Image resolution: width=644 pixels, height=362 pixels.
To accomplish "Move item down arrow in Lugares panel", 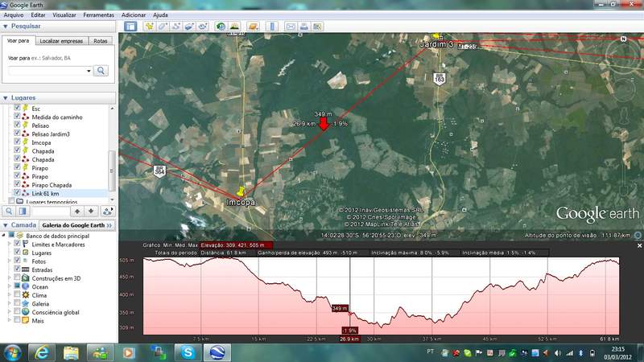I will click(91, 211).
